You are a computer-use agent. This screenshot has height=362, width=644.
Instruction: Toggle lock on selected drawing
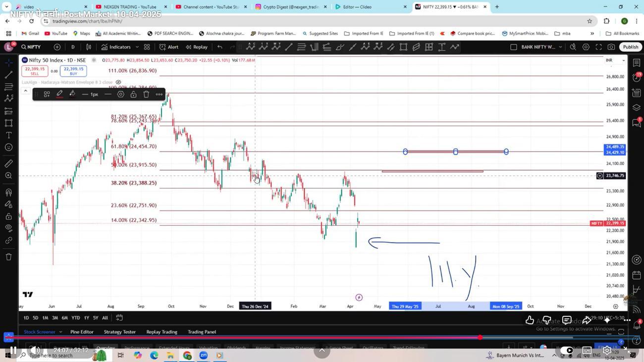pyautogui.click(x=133, y=94)
